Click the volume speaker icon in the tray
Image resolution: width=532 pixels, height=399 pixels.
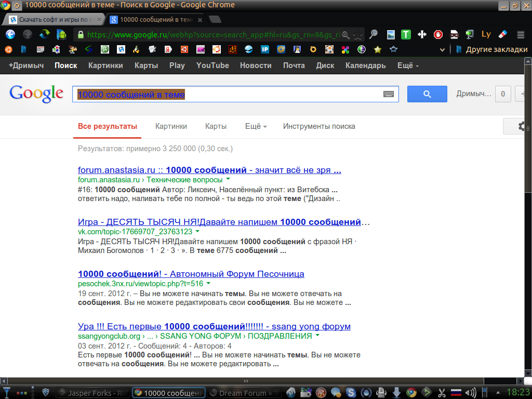[x=471, y=393]
